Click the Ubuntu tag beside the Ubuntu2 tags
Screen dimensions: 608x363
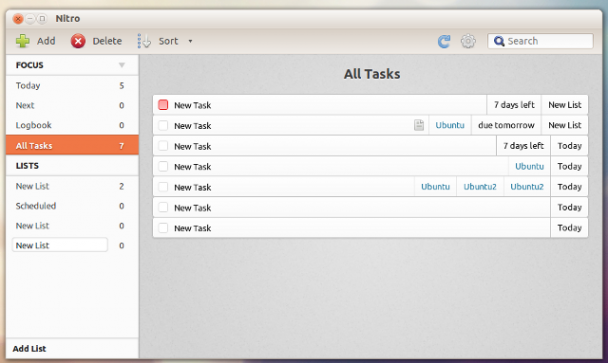point(435,187)
